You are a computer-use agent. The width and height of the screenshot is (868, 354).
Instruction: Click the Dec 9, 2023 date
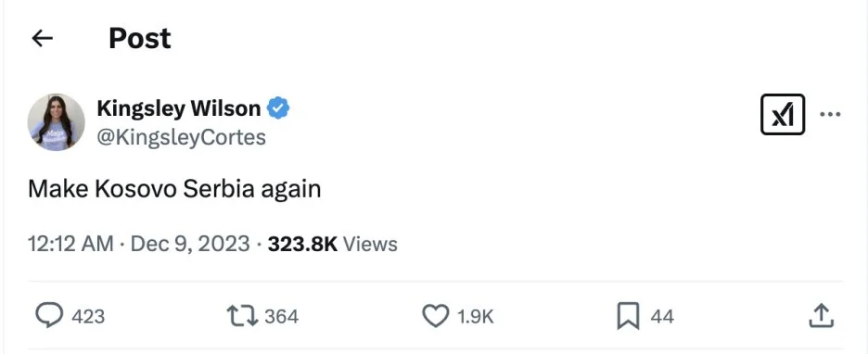(x=190, y=244)
